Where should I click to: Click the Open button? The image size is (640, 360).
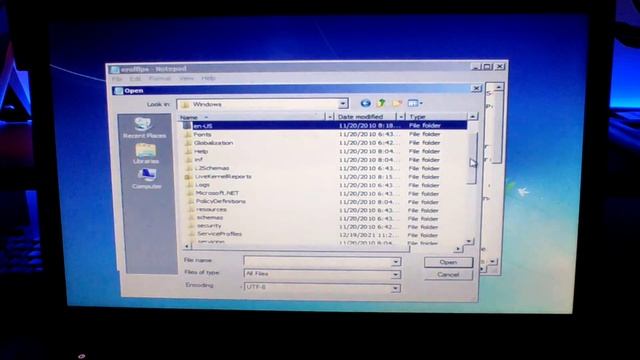448,262
